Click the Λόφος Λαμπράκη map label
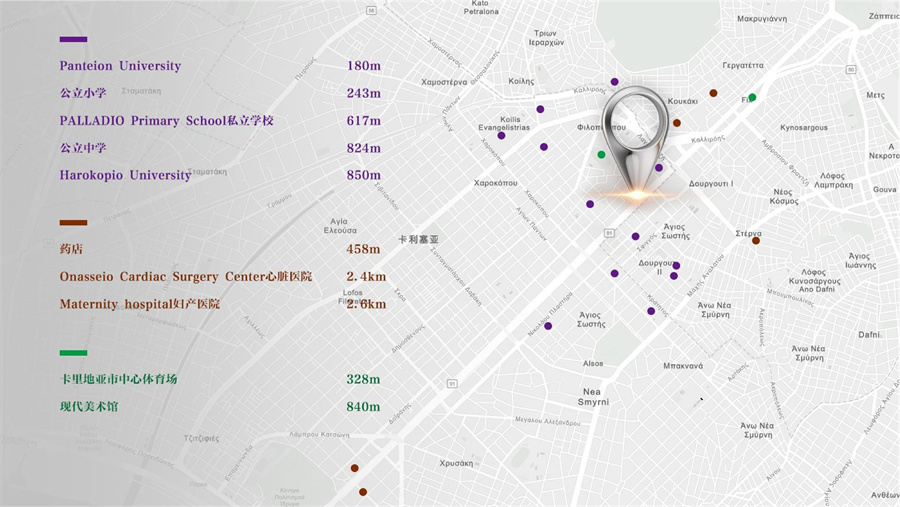Screen dimensions: 900x507 pos(833,180)
